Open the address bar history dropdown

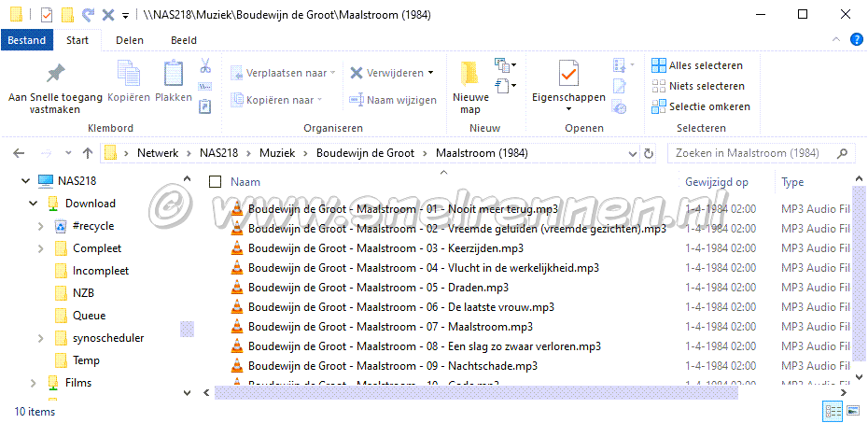point(633,153)
